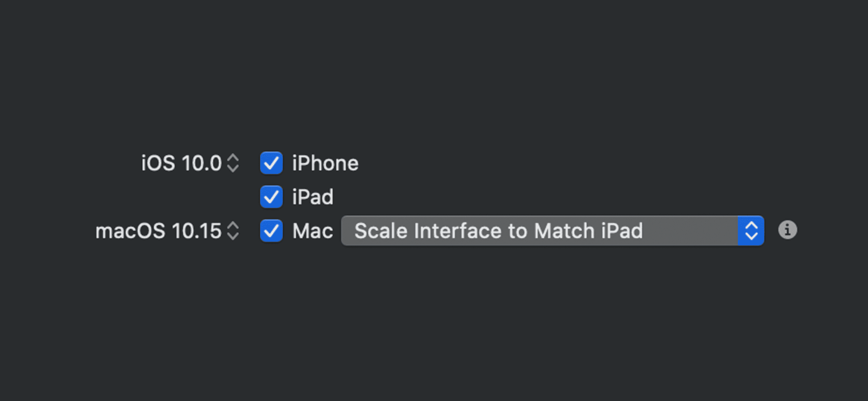The width and height of the screenshot is (868, 401).
Task: Open the Scale Interface to Match iPad dropdown
Action: point(539,231)
